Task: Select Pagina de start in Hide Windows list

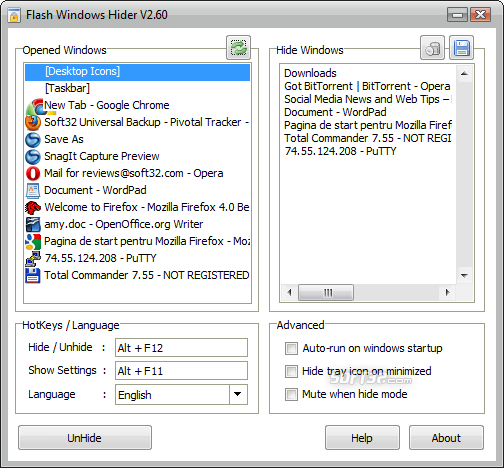Action: tap(368, 125)
